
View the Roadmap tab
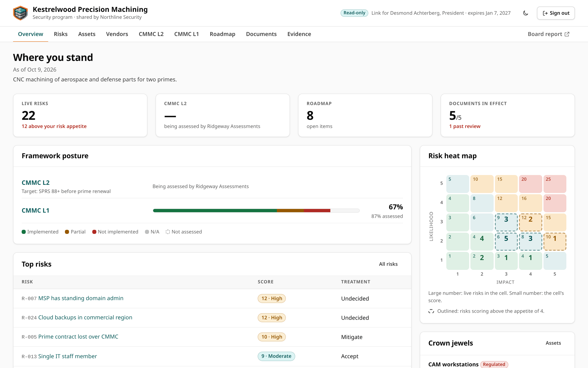point(222,34)
